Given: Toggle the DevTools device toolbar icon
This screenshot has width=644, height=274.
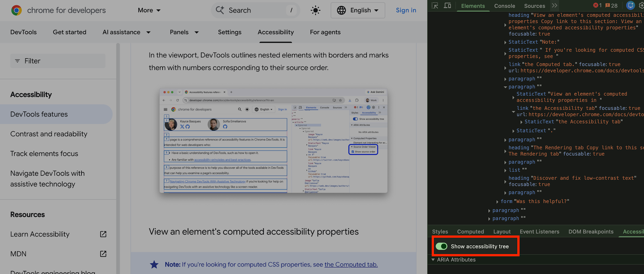Looking at the screenshot, I should coord(447,6).
